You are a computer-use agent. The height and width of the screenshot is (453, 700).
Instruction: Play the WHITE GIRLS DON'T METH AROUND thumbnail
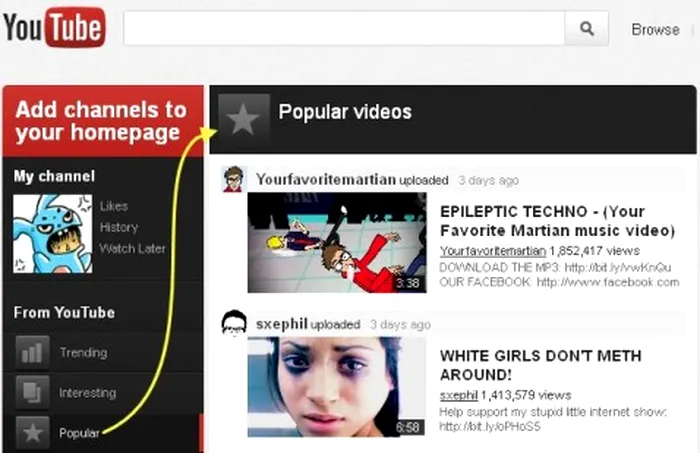(x=337, y=387)
